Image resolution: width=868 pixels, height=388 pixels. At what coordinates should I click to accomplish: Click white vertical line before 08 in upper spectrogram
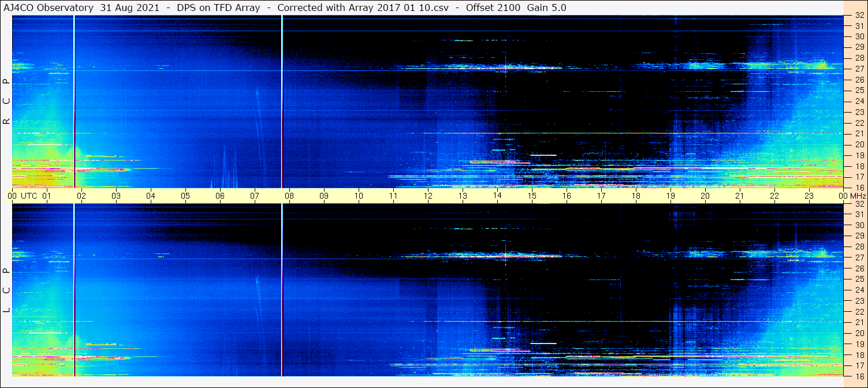point(282,101)
